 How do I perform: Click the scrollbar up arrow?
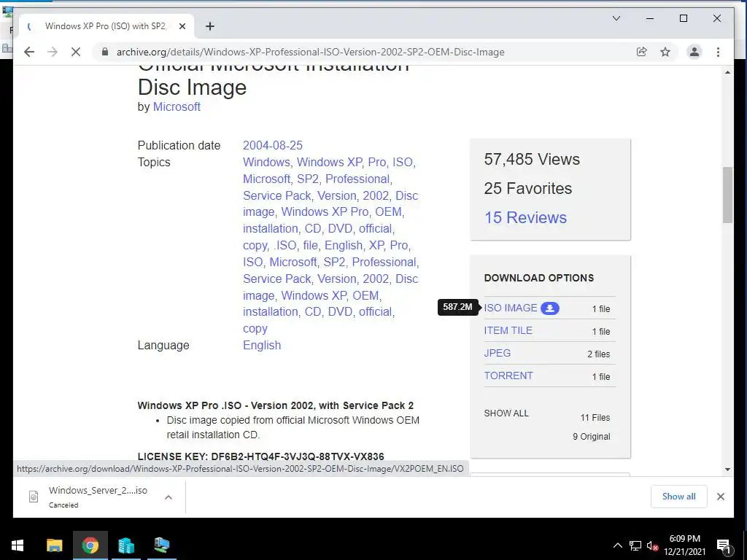click(727, 72)
